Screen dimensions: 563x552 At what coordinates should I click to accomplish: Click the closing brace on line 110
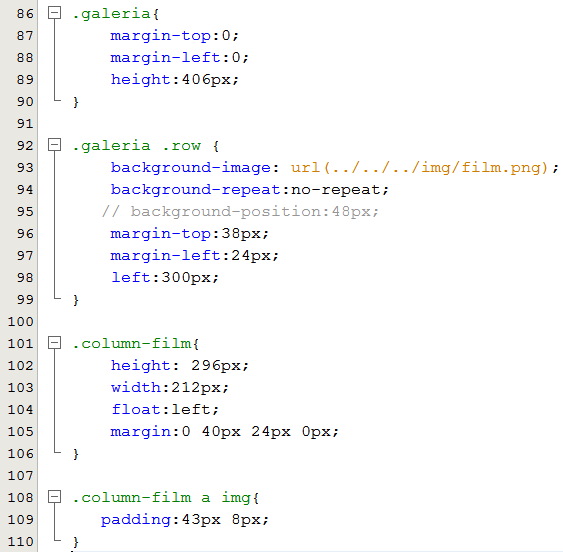[75, 542]
